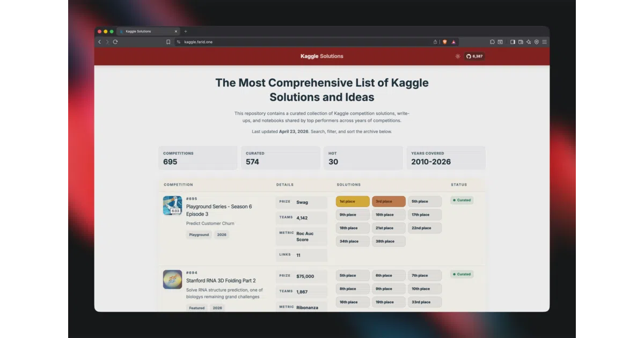Click the Teams 4,142 detail cell
The height and width of the screenshot is (338, 644).
pyautogui.click(x=302, y=218)
